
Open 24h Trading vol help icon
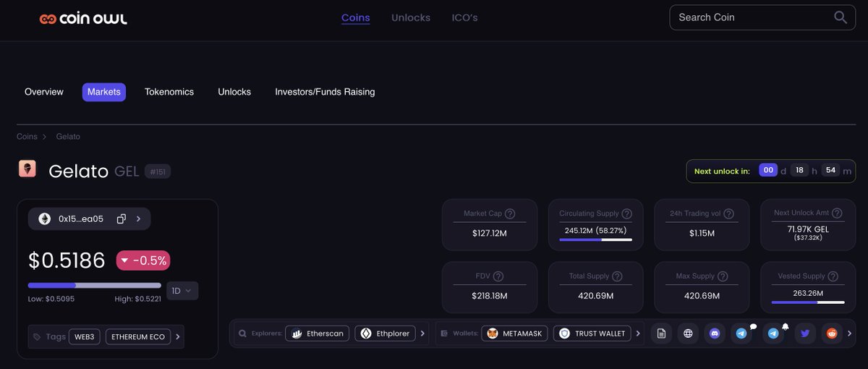(x=728, y=213)
